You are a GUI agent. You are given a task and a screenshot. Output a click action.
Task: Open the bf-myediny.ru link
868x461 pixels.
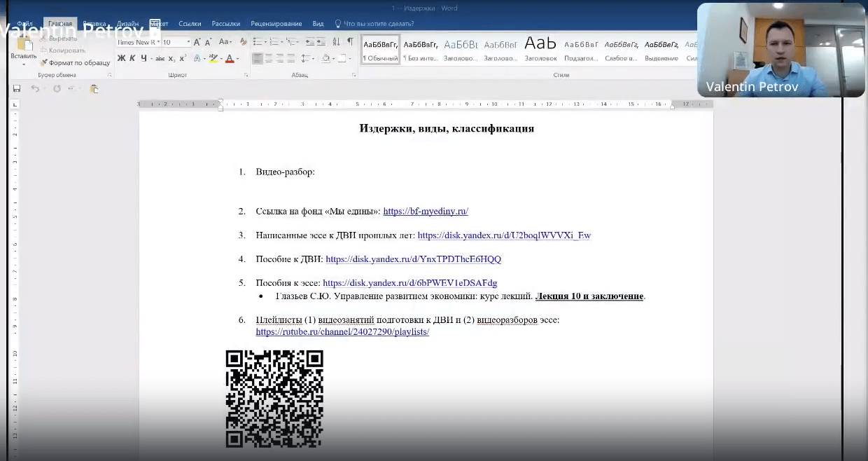click(426, 211)
